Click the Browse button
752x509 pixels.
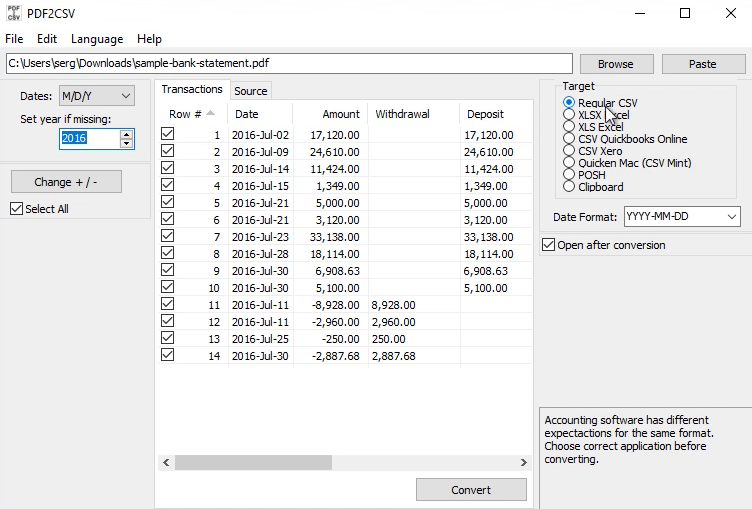(616, 64)
